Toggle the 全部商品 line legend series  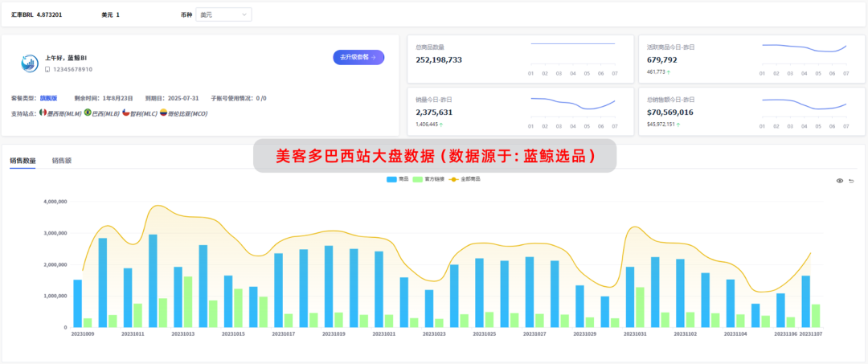click(x=465, y=179)
